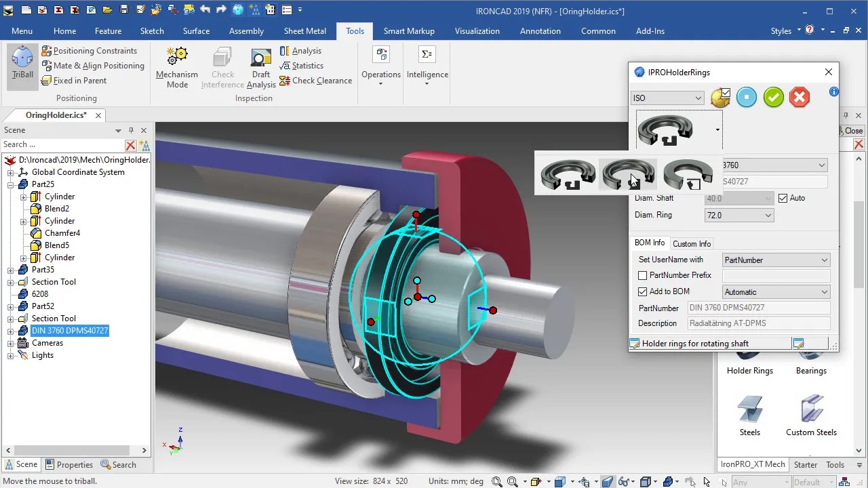Open Mechanism Mode

[177, 68]
